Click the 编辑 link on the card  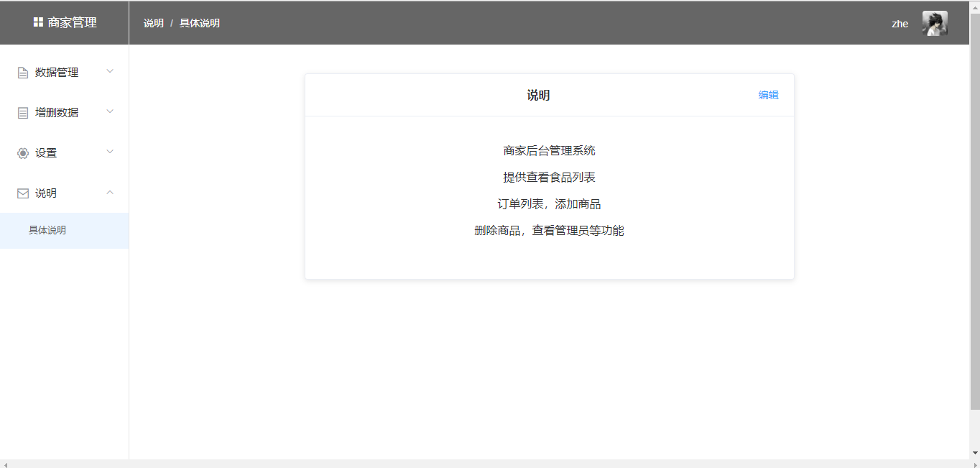(x=767, y=94)
